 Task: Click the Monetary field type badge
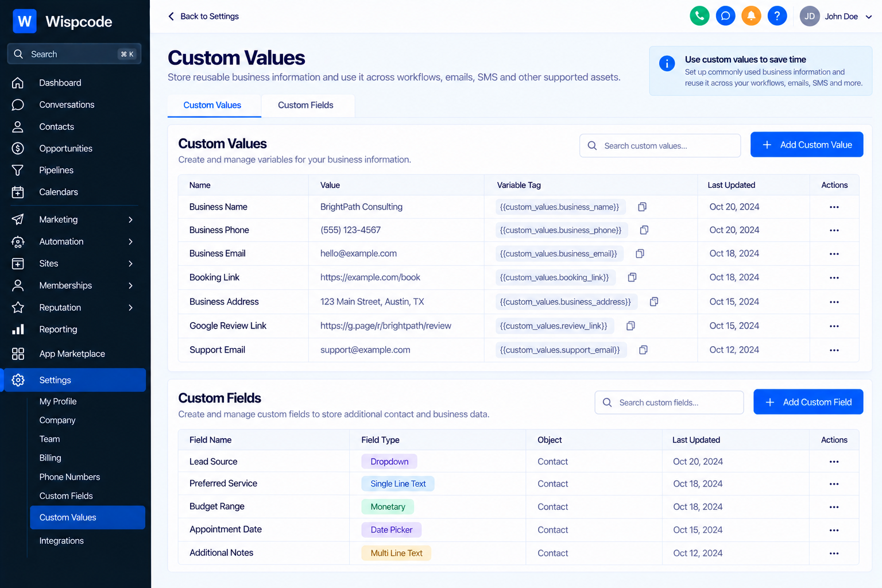[388, 507]
